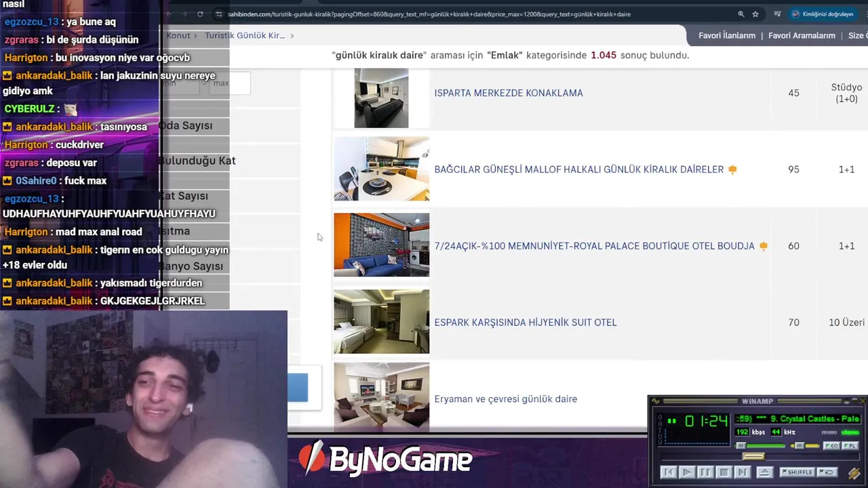Screen dimensions: 868x488
Task: Click price 60 in Royal Palace row
Action: click(x=793, y=246)
